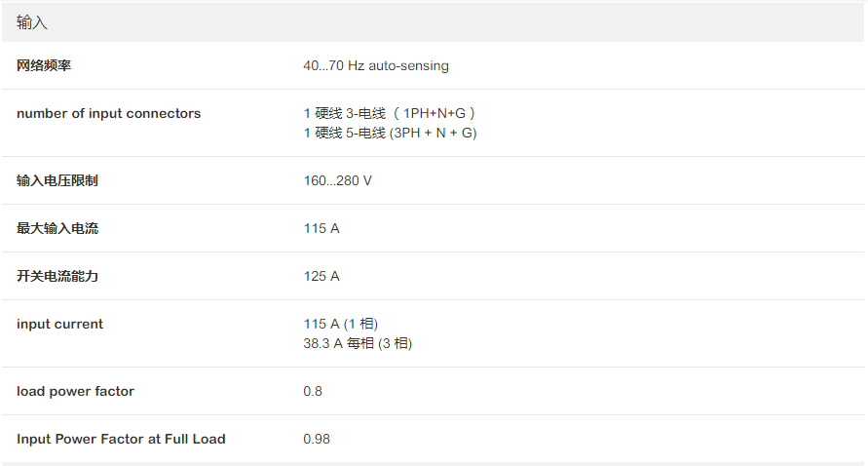Viewport: 868px width, 466px height.
Task: Select the 0.98 power factor value
Action: click(x=317, y=440)
